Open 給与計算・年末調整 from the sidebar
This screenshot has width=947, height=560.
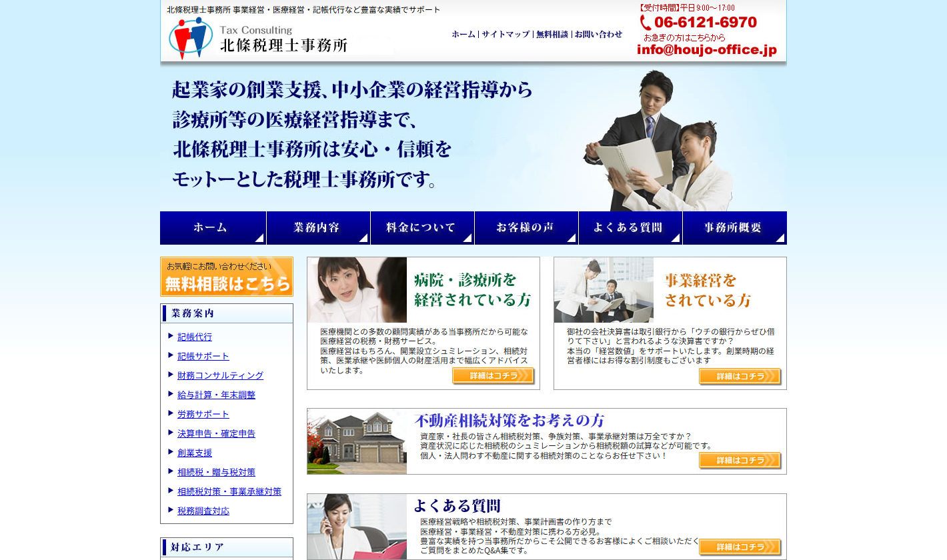[x=216, y=395]
